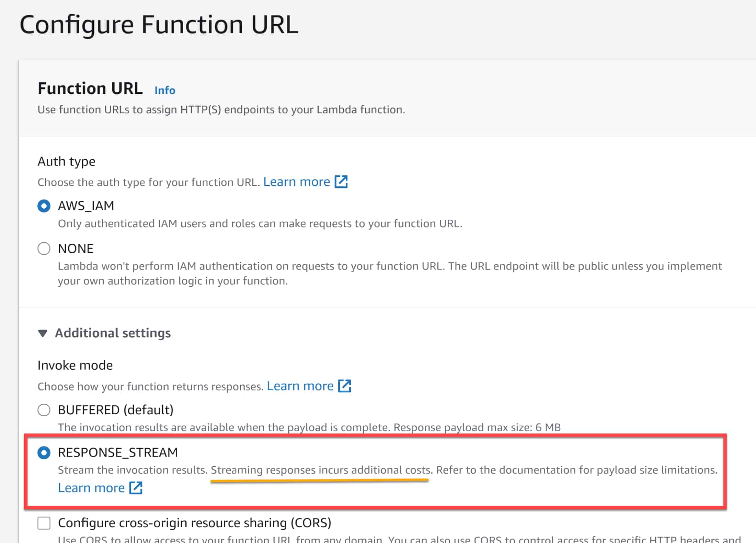Click external link icon under RESPONSE_STREAM description
This screenshot has width=756, height=543.
[x=136, y=487]
